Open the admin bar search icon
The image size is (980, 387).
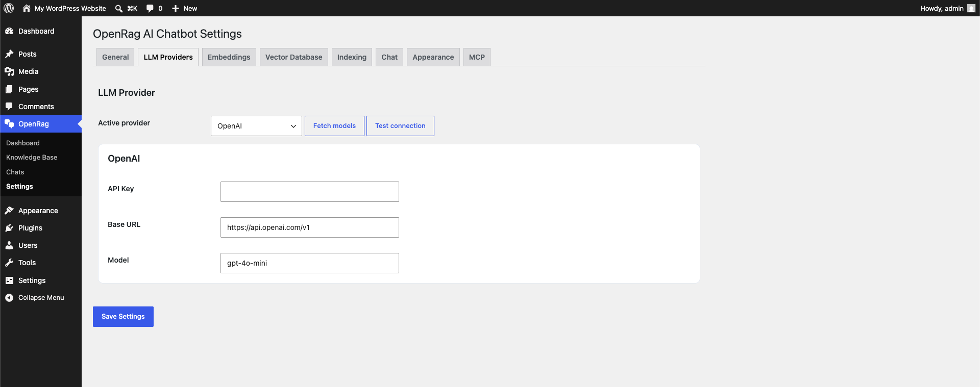pos(119,8)
